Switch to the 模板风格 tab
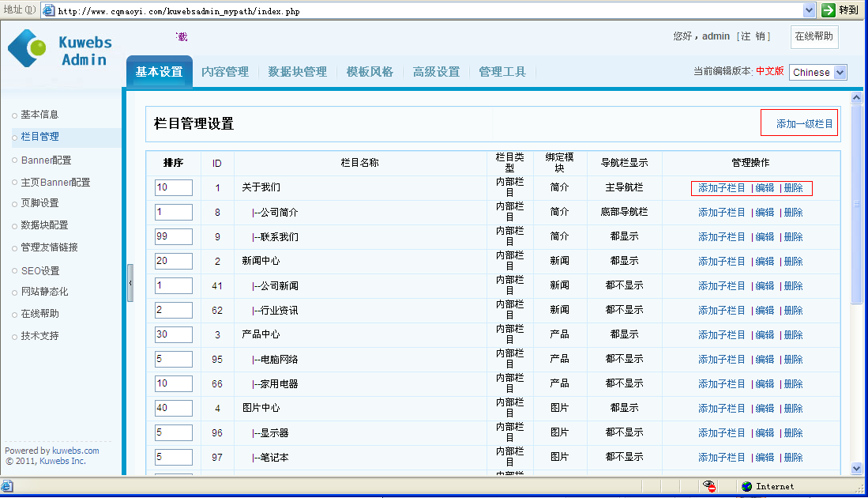The width and height of the screenshot is (868, 498). coord(370,72)
